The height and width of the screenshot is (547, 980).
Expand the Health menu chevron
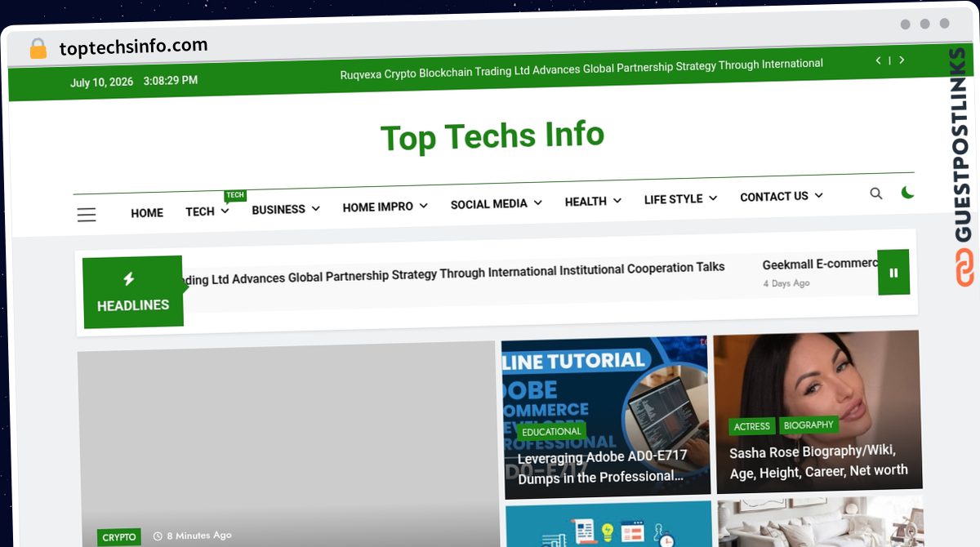[617, 200]
